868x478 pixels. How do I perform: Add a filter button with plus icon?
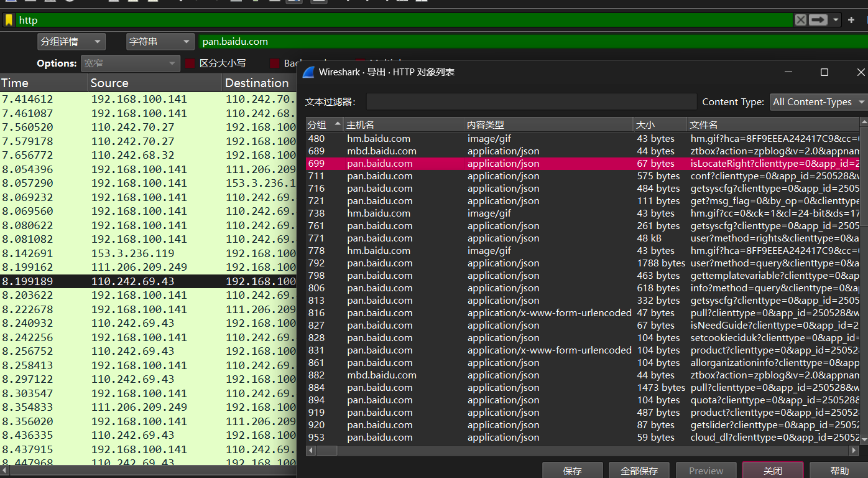[x=851, y=20]
